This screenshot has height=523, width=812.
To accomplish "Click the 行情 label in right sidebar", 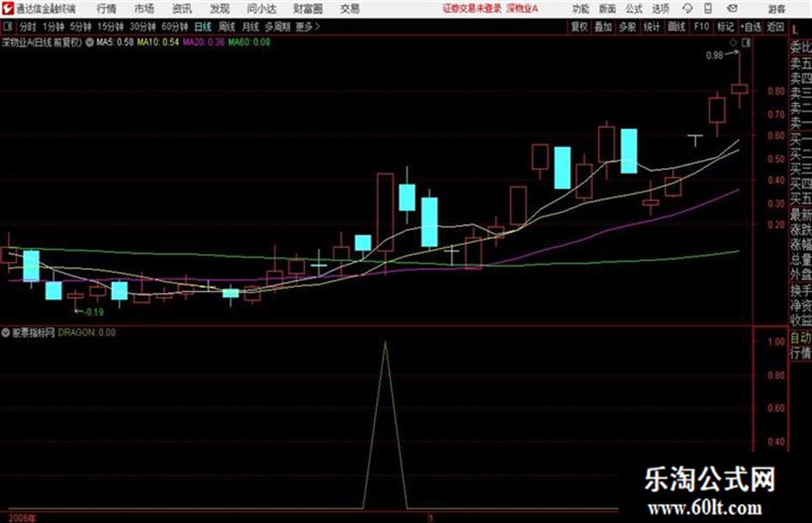I will tap(801, 353).
